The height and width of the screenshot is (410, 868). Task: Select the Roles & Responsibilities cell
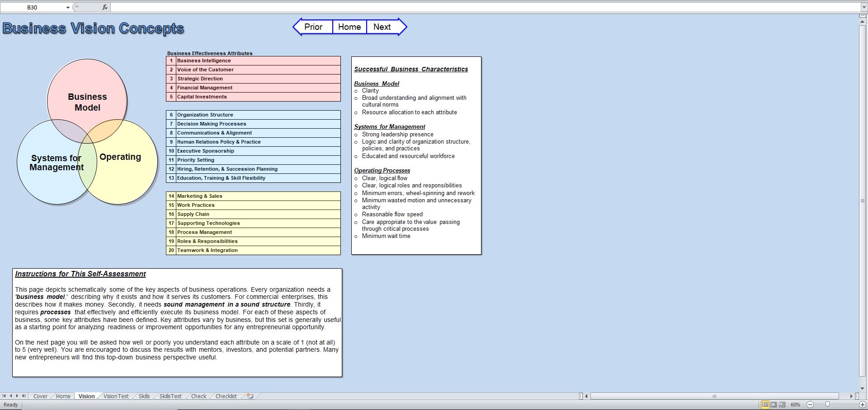[258, 241]
